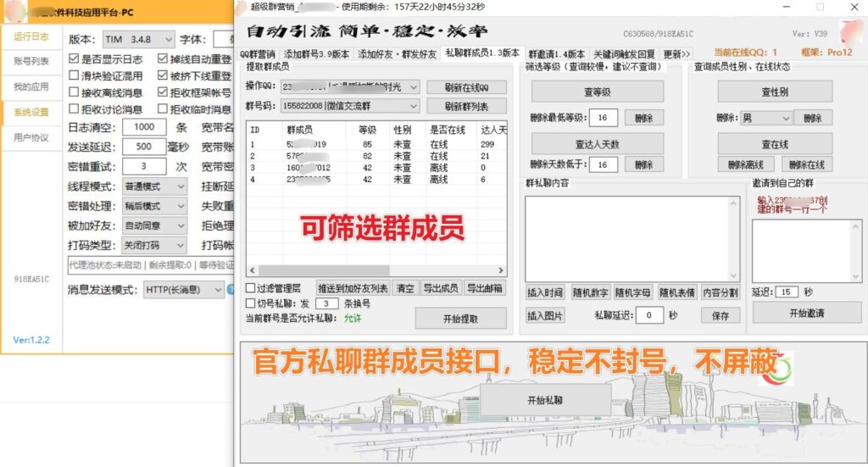The width and height of the screenshot is (868, 467).
Task: Click 插入时间 button
Action: [545, 292]
